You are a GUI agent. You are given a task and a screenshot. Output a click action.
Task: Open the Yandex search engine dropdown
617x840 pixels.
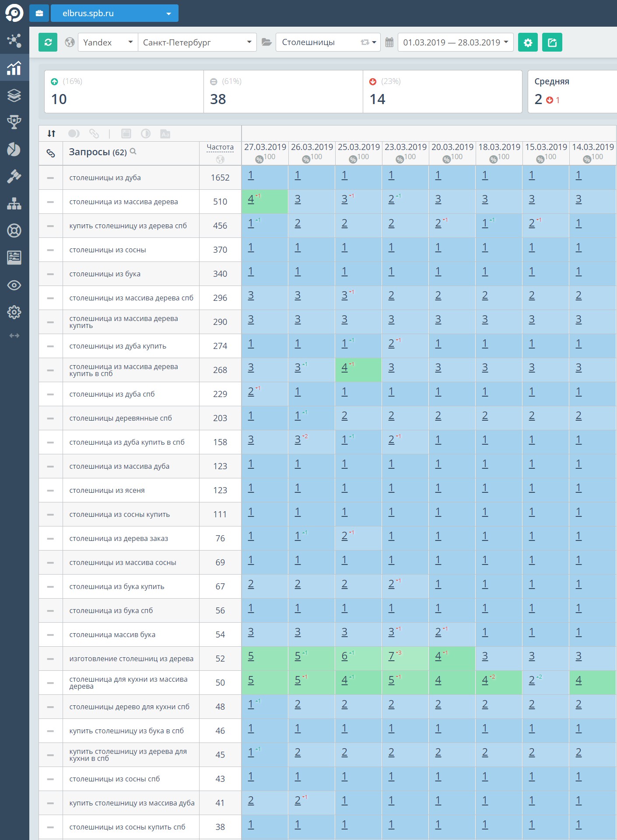pos(108,42)
